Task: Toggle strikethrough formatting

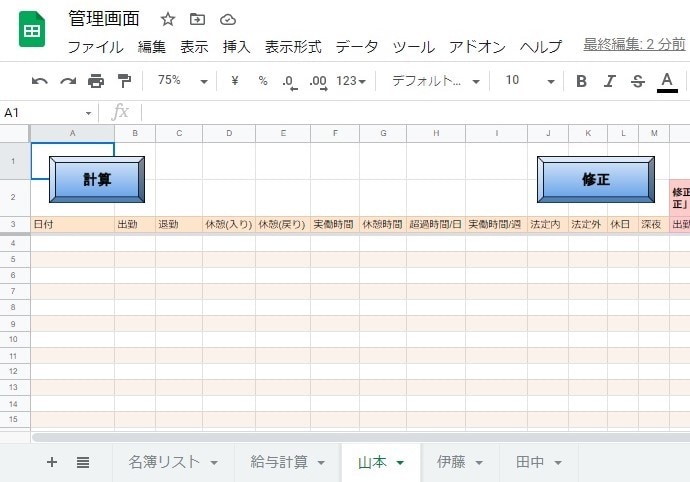Action: (638, 81)
